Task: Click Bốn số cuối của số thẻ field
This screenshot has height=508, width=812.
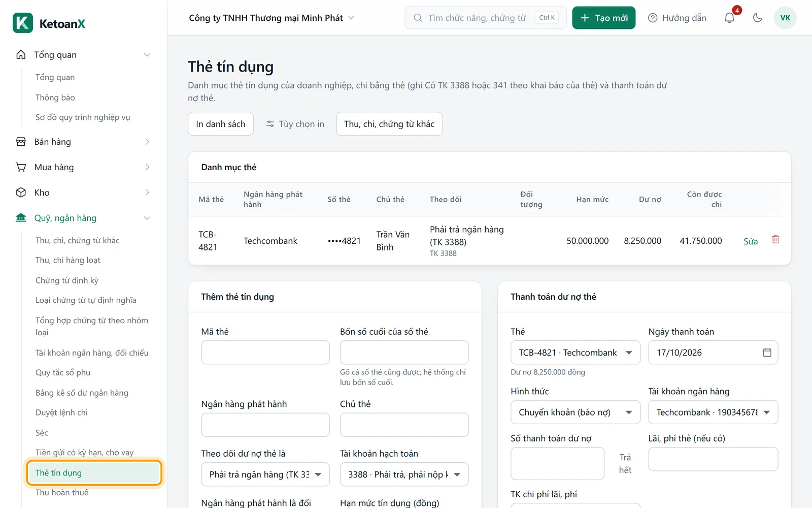Action: (x=404, y=353)
